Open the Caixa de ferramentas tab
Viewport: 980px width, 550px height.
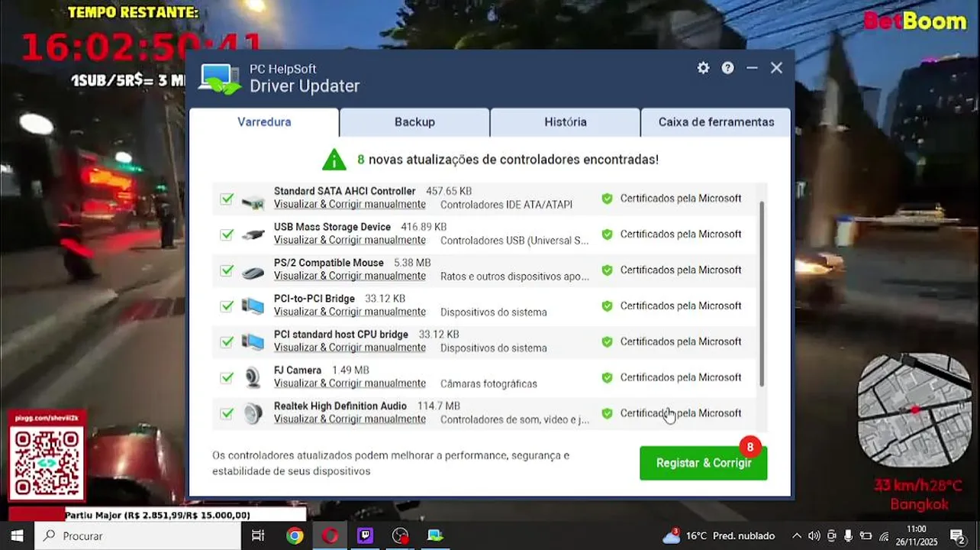pyautogui.click(x=716, y=122)
